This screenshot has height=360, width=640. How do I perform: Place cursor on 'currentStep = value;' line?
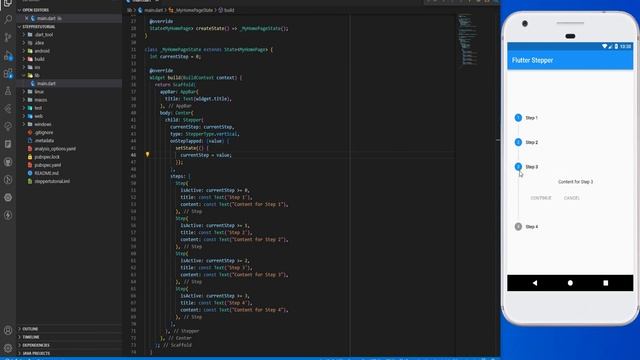pos(206,155)
